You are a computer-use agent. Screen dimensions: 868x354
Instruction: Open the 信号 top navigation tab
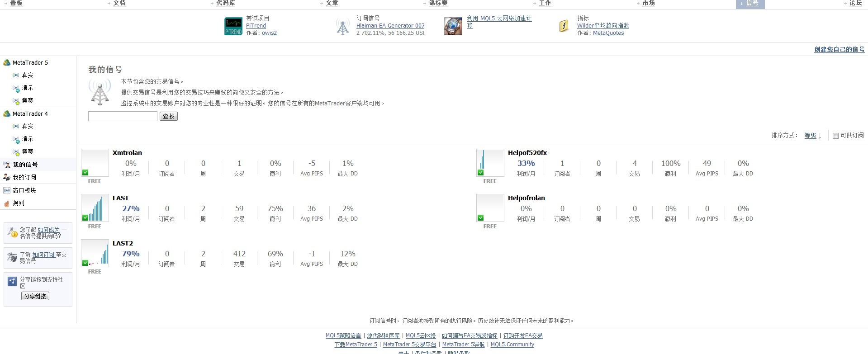point(750,4)
